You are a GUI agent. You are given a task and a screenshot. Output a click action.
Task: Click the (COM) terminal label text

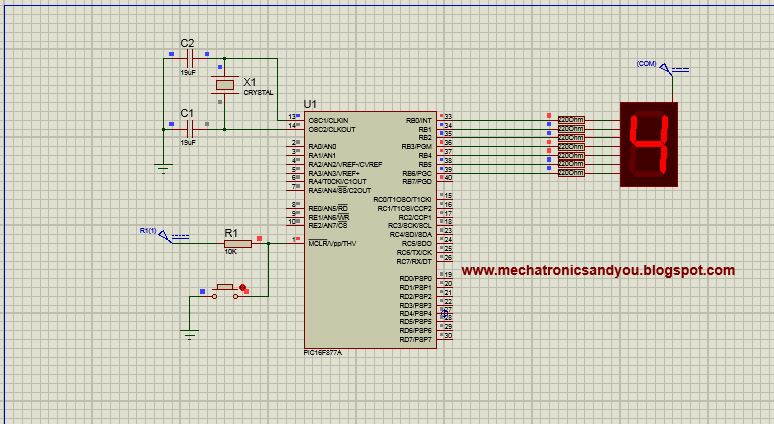coord(647,64)
